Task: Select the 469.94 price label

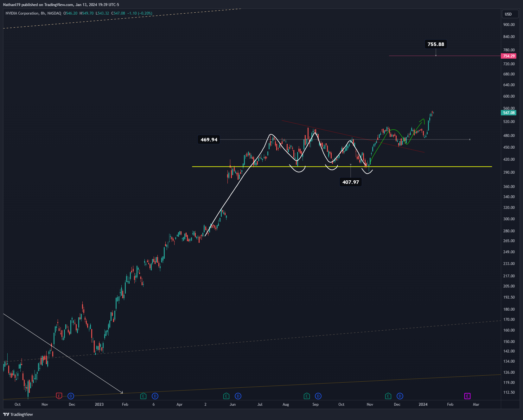Action: point(209,139)
